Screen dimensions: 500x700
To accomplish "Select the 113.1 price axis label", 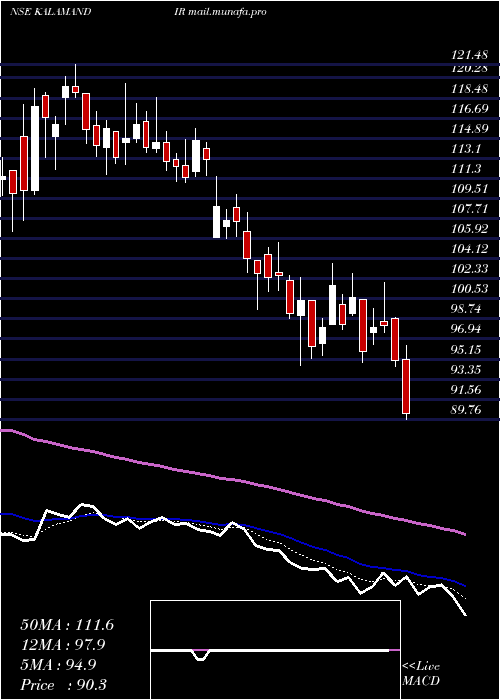I will pos(466,149).
